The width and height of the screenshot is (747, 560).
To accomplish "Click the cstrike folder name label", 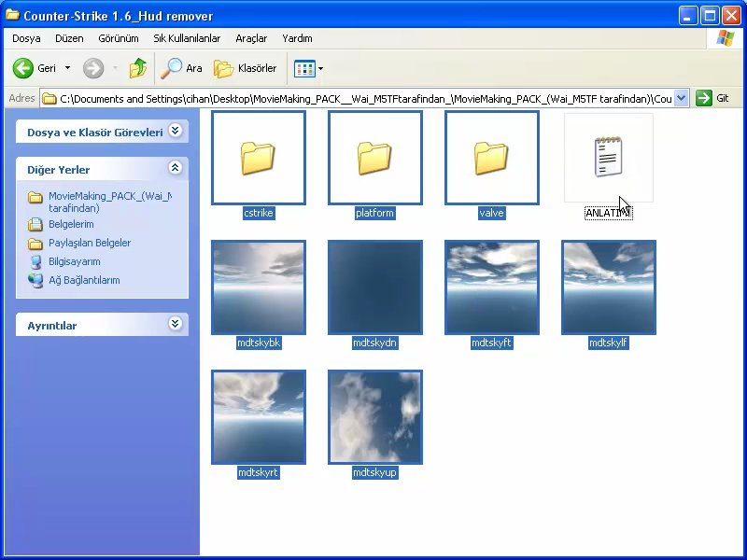I will tap(259, 213).
